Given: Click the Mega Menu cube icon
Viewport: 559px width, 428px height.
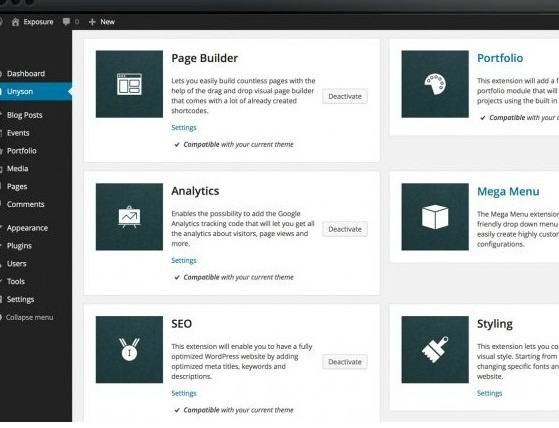Looking at the screenshot, I should point(435,217).
